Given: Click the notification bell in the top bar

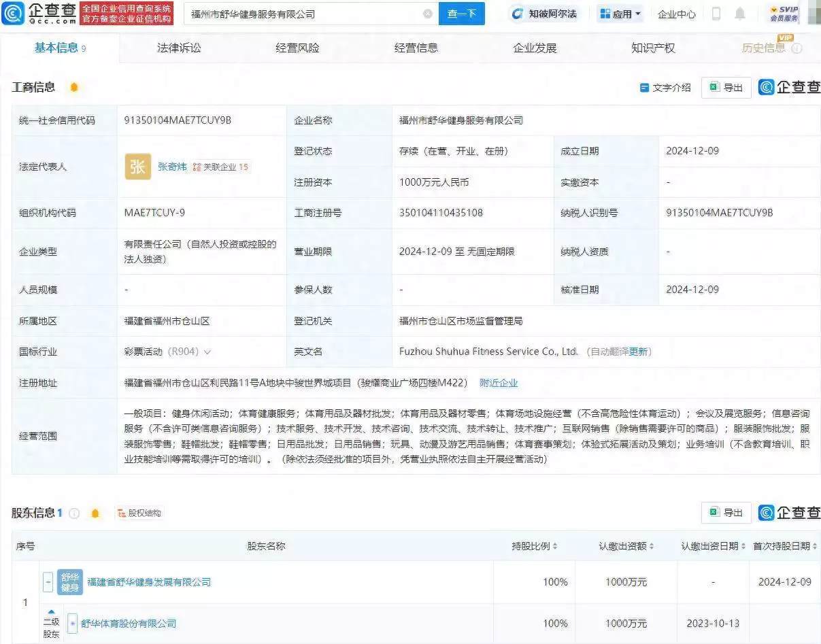Looking at the screenshot, I should (740, 14).
